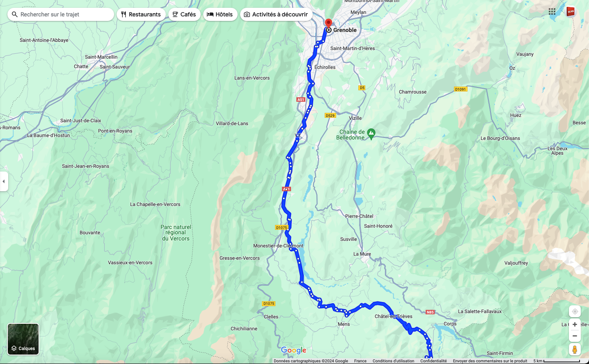This screenshot has width=589, height=364.
Task: Select the Chaîne de Belledonne park marker
Action: click(x=371, y=133)
